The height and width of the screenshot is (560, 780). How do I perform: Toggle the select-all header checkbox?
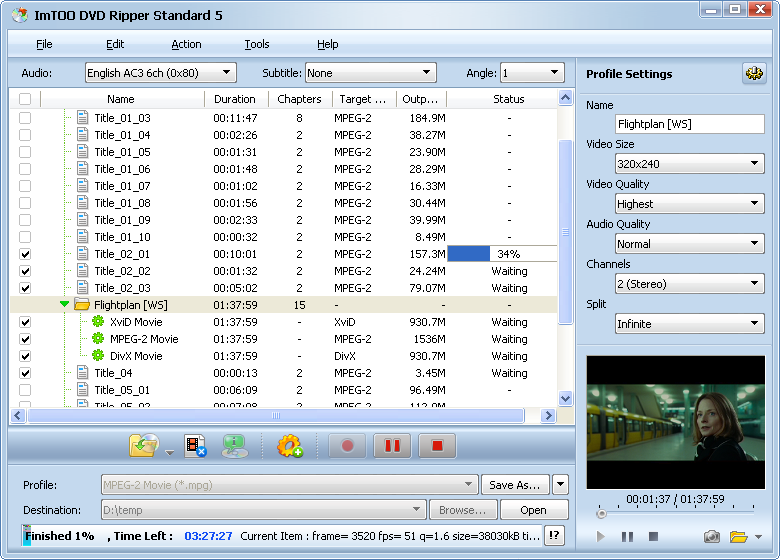(25, 99)
